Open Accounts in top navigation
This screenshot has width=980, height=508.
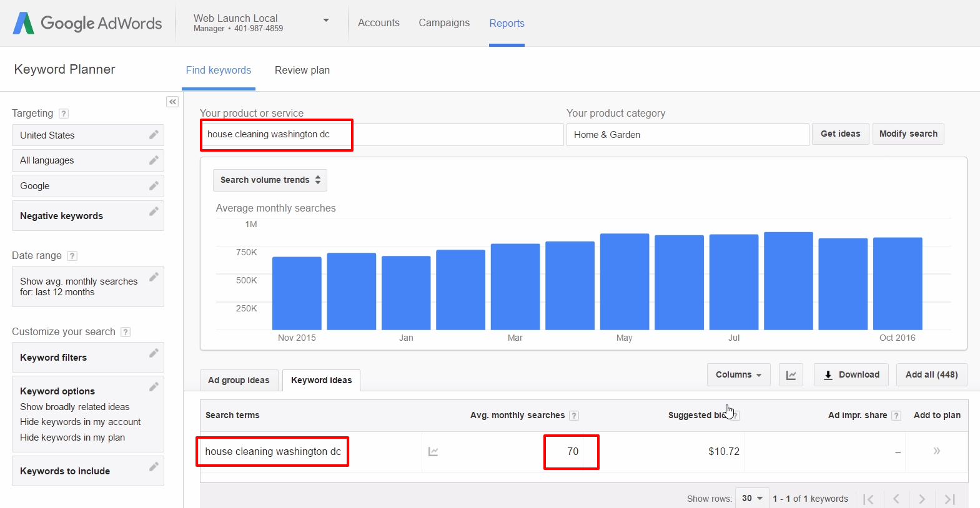(379, 23)
